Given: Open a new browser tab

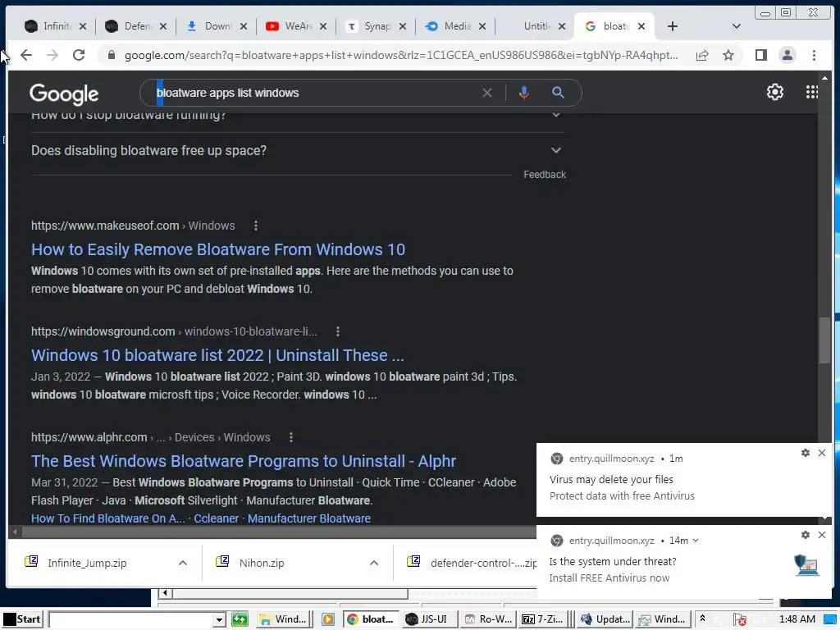Looking at the screenshot, I should 673,26.
